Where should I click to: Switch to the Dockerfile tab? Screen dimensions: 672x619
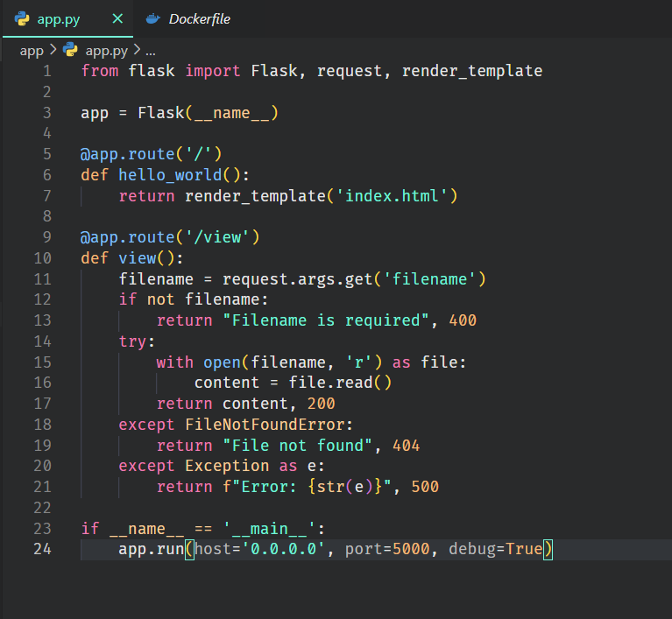[x=199, y=18]
